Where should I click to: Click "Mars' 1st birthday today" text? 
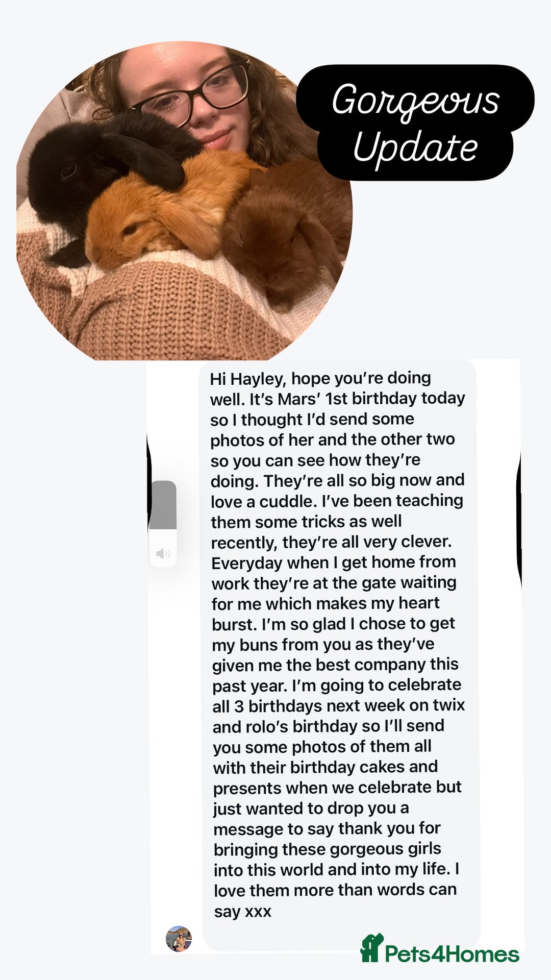[371, 399]
